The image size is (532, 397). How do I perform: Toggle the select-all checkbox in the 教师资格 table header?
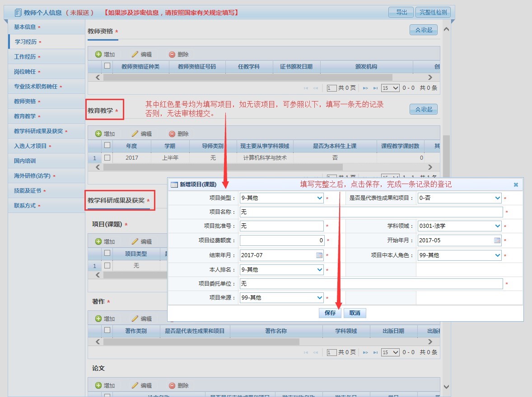107,66
